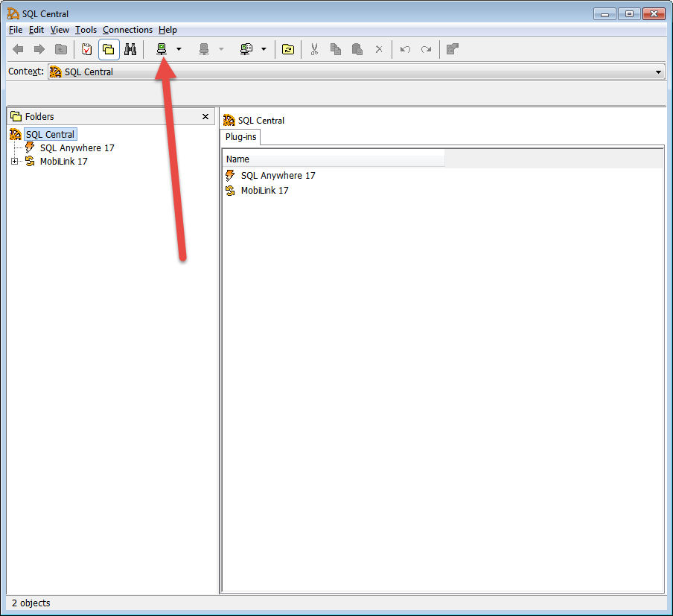
Task: Open the Disconnect dropdown arrow
Action: pyautogui.click(x=221, y=49)
